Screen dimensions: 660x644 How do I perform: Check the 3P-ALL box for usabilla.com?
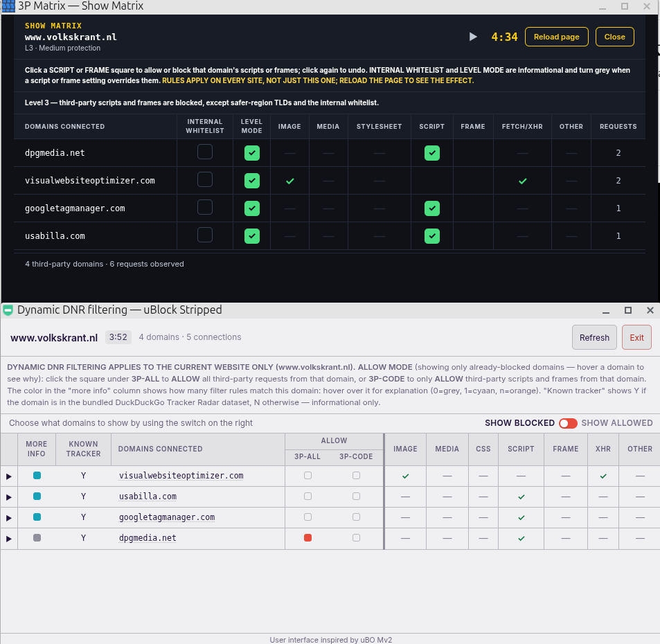(307, 497)
